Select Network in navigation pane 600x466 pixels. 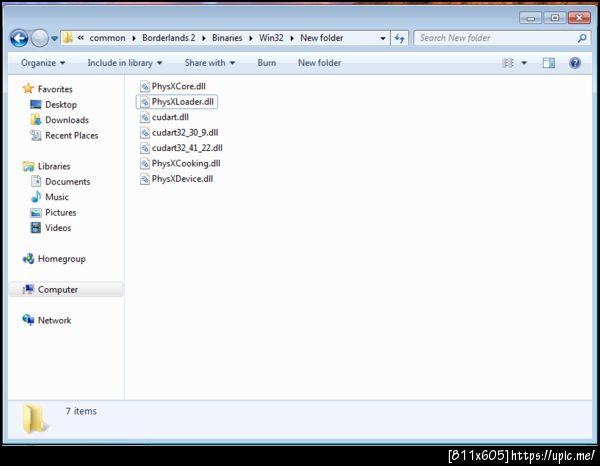click(x=54, y=320)
